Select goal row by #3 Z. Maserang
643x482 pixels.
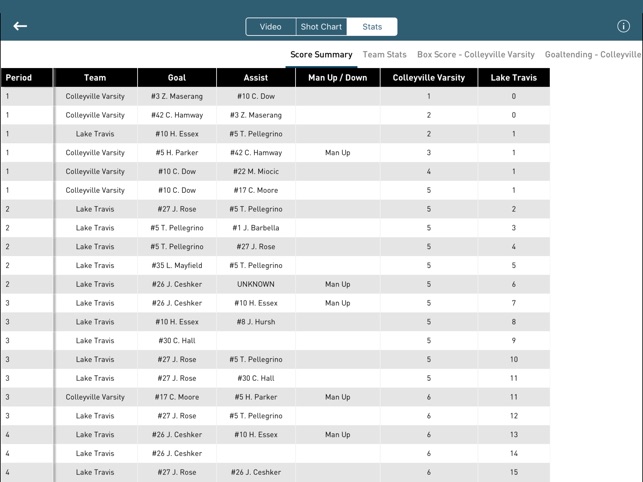click(177, 97)
